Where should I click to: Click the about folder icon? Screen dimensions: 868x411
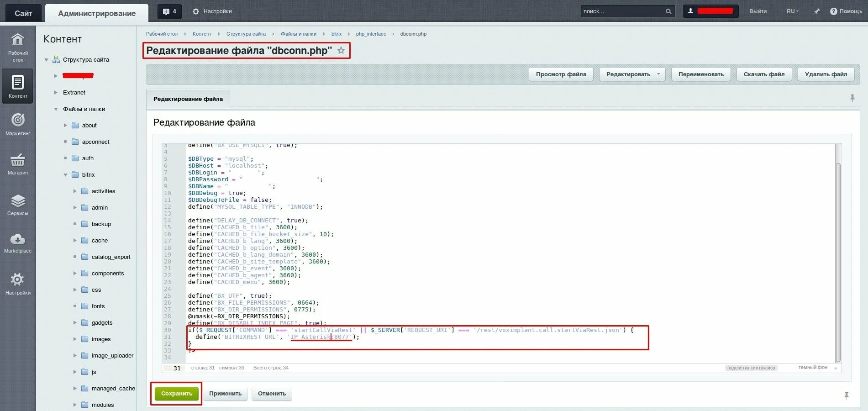pos(75,125)
